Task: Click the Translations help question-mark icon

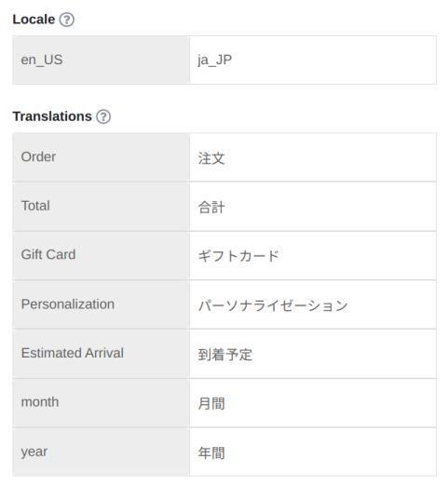Action: 103,116
